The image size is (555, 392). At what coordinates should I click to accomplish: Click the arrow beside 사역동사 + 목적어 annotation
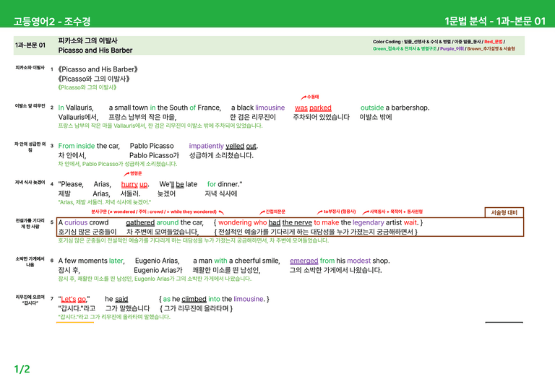366,212
